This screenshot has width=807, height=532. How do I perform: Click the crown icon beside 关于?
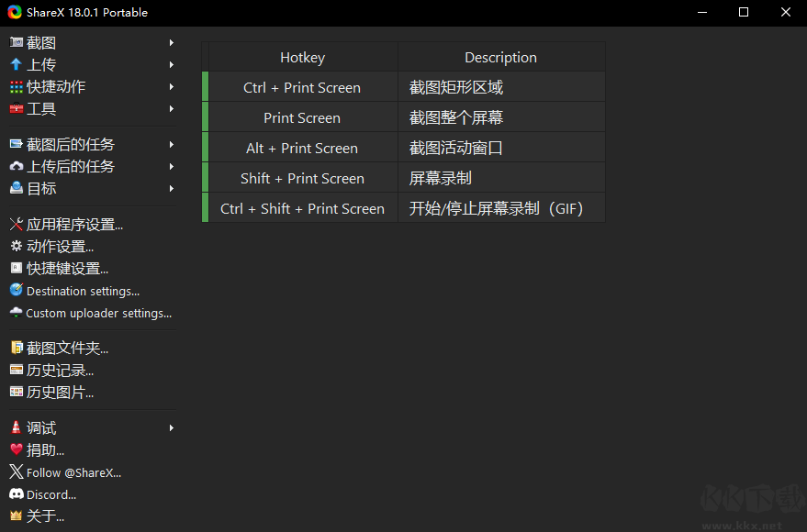click(x=17, y=515)
